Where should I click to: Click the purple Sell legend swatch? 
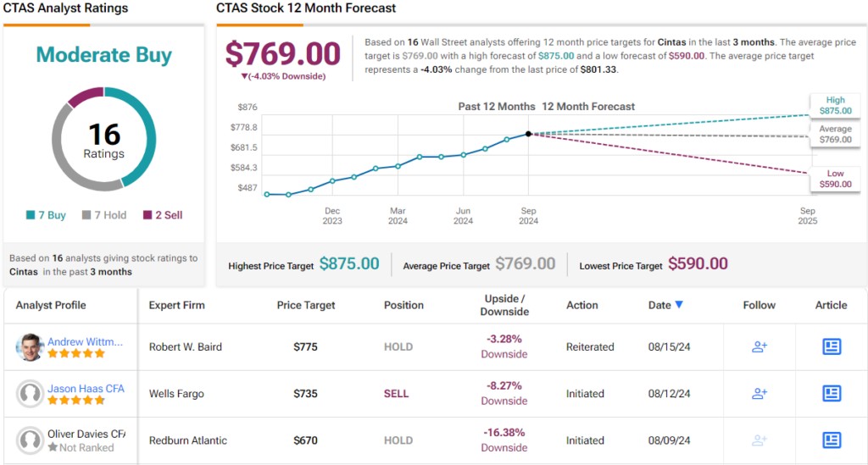point(147,215)
